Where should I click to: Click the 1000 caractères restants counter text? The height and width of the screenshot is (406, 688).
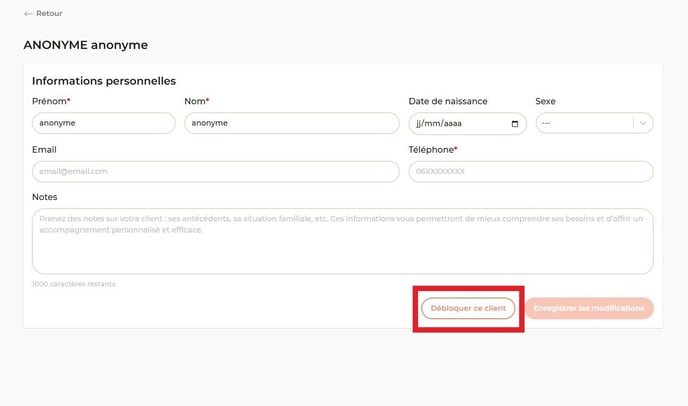pyautogui.click(x=73, y=284)
